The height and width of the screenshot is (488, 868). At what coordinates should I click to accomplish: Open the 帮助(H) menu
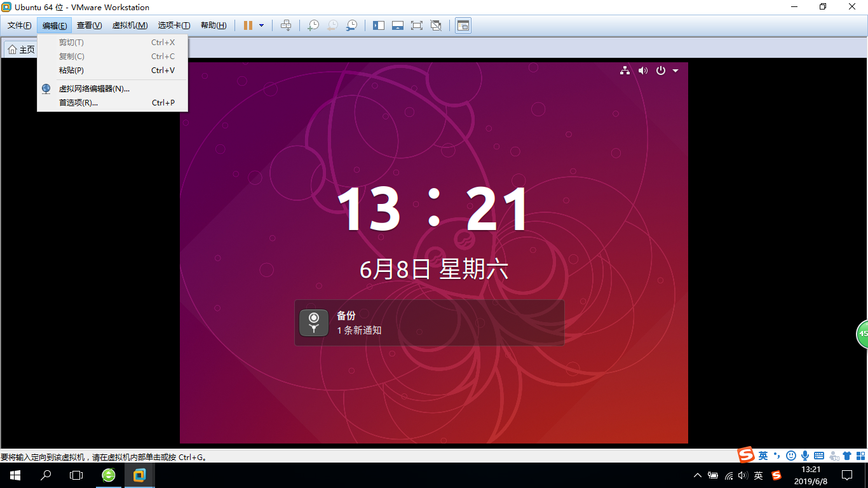(214, 25)
